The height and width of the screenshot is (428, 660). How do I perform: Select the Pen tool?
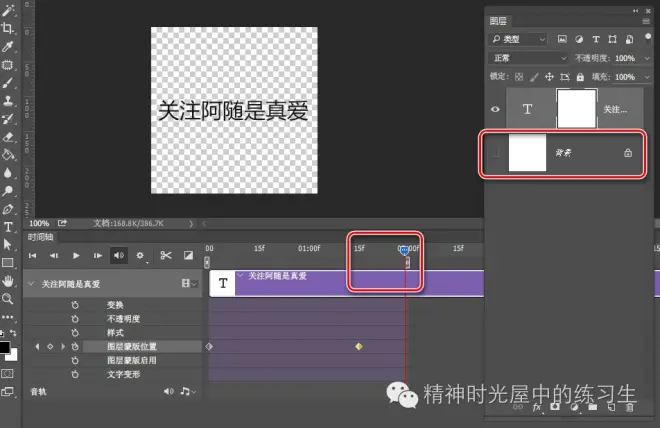pos(8,209)
